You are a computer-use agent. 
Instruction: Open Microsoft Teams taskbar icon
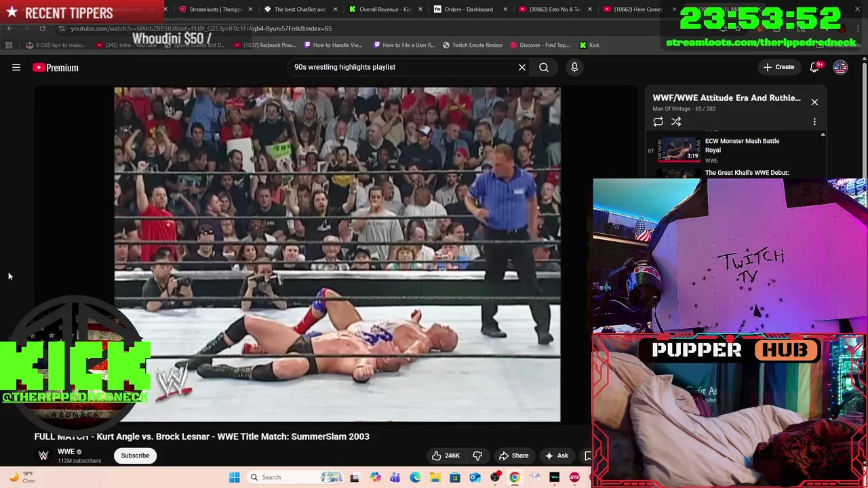(395, 477)
